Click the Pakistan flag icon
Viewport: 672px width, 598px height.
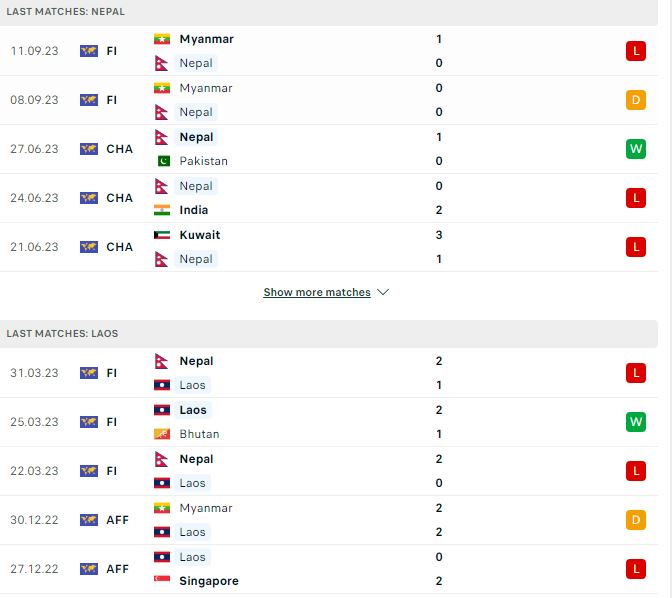pyautogui.click(x=163, y=161)
